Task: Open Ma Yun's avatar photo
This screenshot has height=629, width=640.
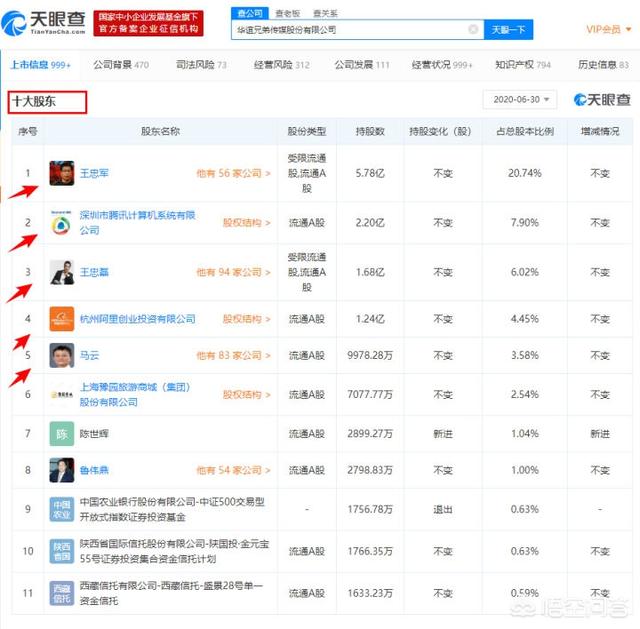Action: coord(62,356)
